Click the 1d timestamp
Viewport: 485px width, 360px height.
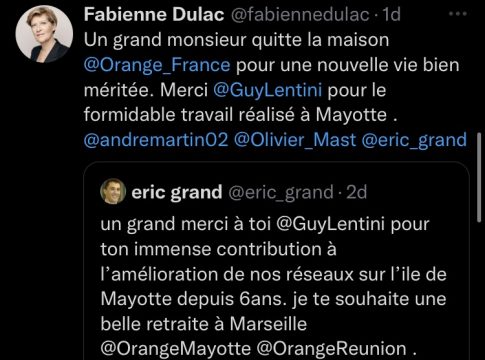pos(391,15)
